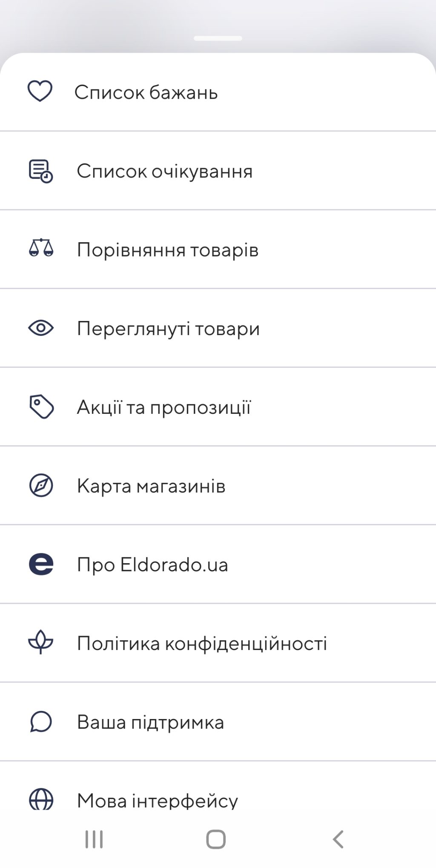Tap the globe language icon

coord(41,799)
